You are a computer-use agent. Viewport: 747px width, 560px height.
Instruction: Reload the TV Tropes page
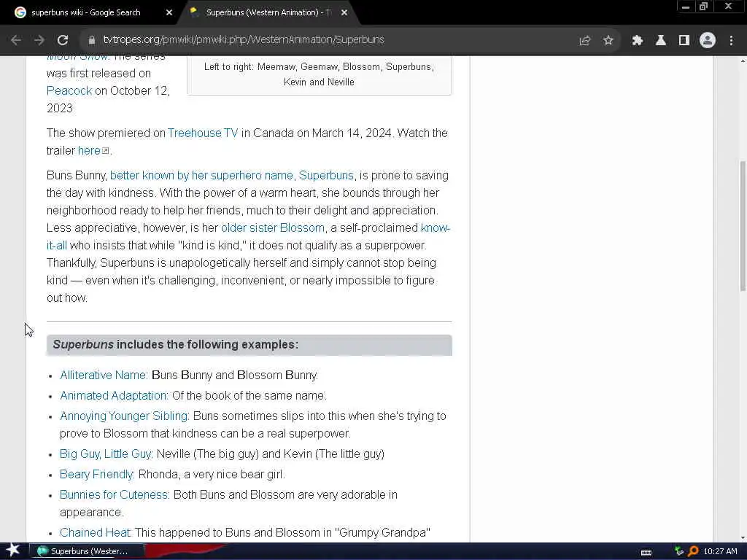point(63,40)
